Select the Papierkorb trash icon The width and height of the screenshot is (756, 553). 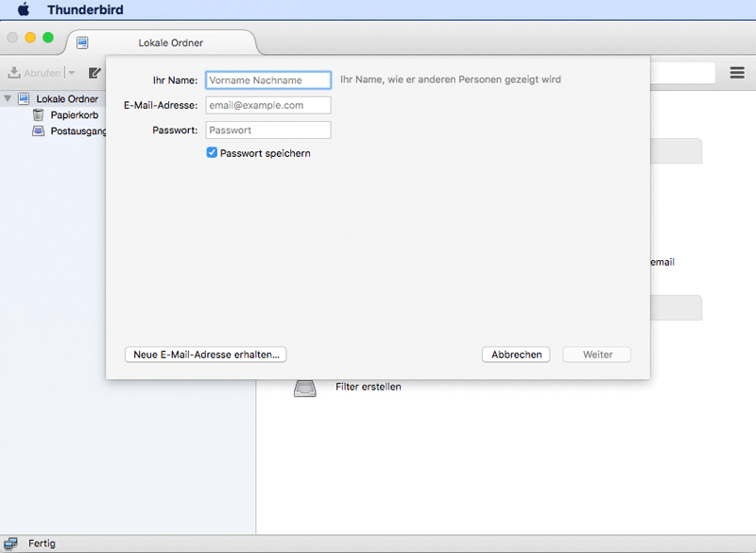[x=39, y=115]
